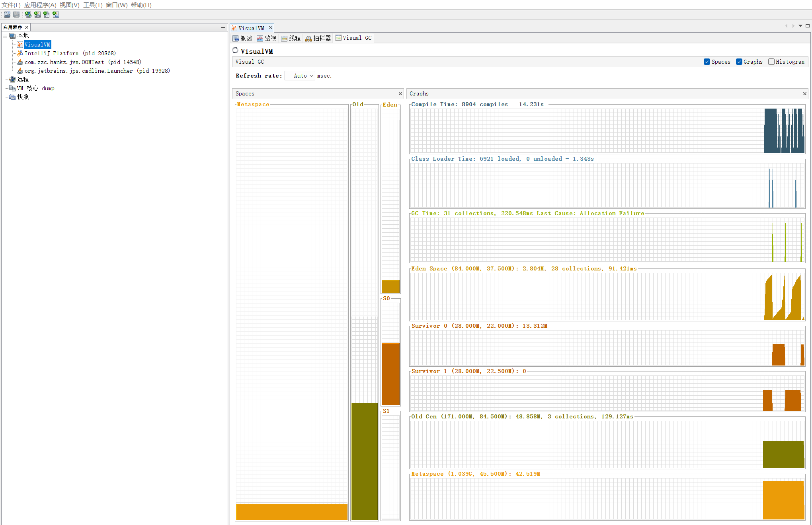The image size is (812, 525).
Task: Click the IntelliJ Platform icon in tree
Action: click(20, 53)
